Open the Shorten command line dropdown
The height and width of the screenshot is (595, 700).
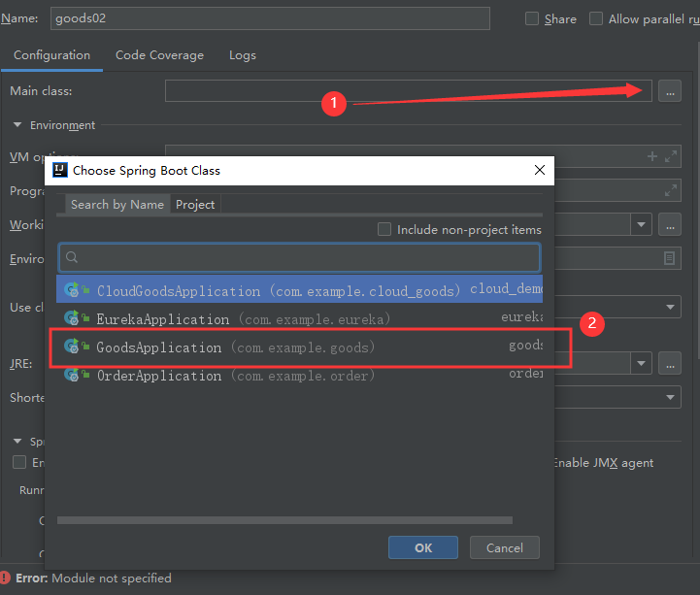(x=670, y=397)
